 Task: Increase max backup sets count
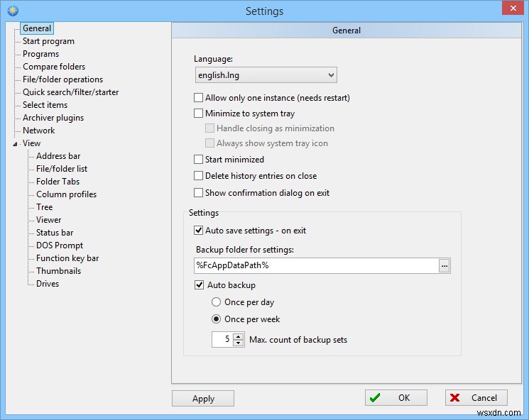239,336
